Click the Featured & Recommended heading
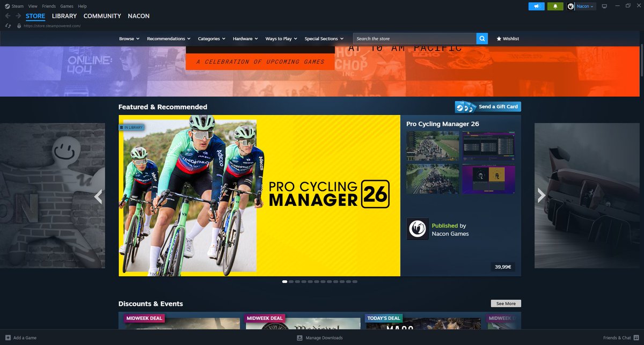644x345 pixels. (x=163, y=107)
